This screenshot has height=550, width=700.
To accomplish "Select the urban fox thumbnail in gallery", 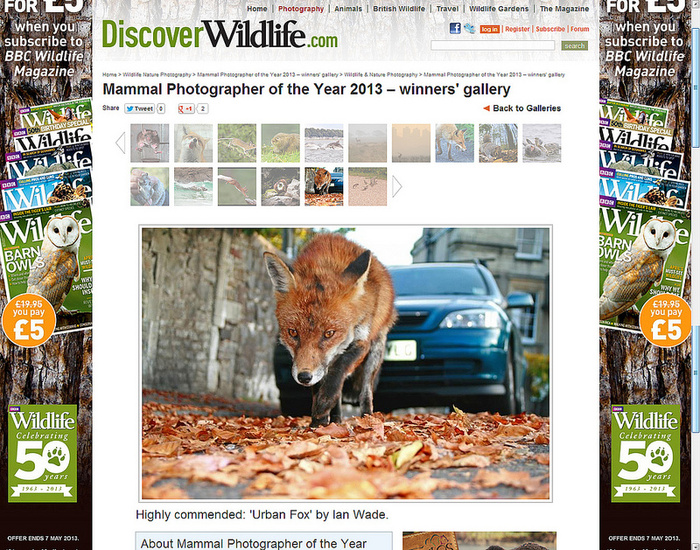I will (324, 187).
